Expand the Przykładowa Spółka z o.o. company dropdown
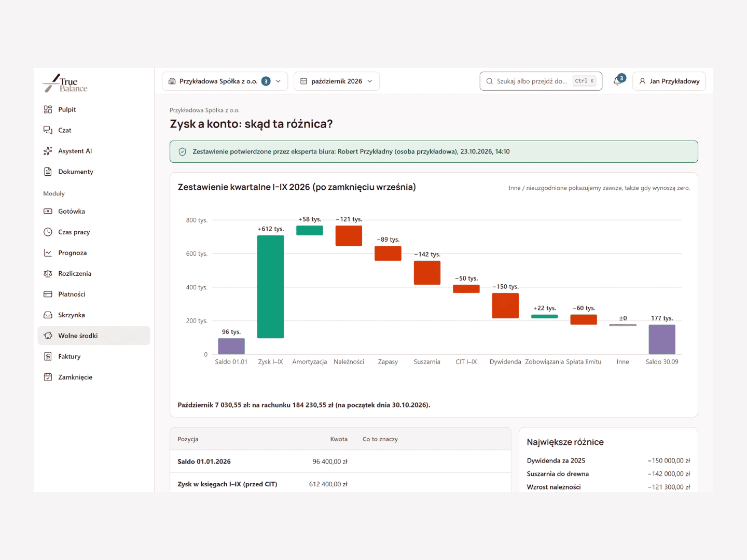 pyautogui.click(x=225, y=81)
